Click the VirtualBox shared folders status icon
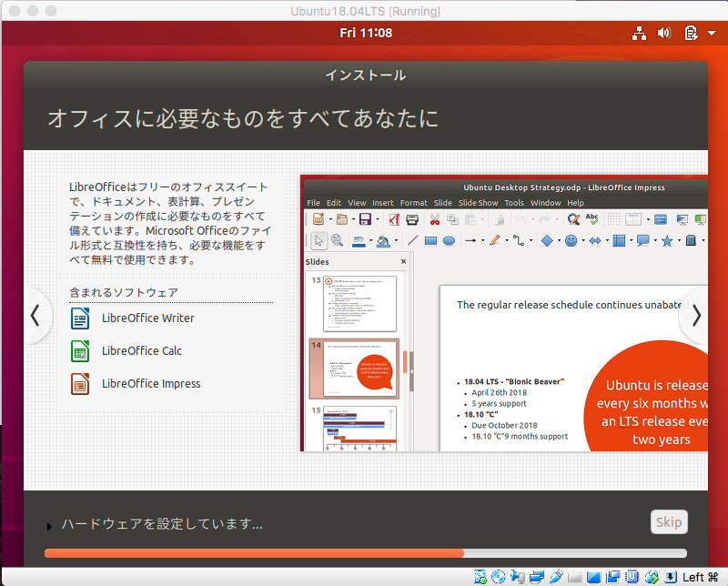This screenshot has height=586, width=728. 575,577
